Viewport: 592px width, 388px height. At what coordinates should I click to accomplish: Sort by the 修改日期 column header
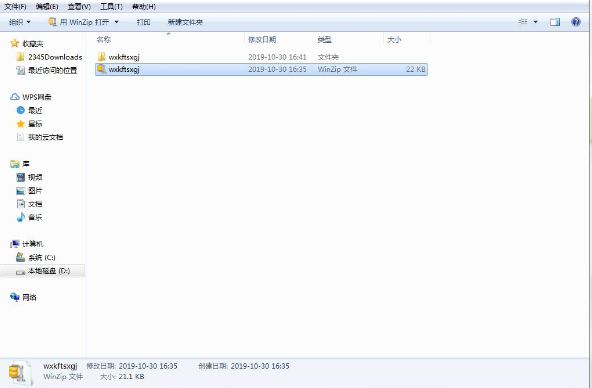coord(262,39)
